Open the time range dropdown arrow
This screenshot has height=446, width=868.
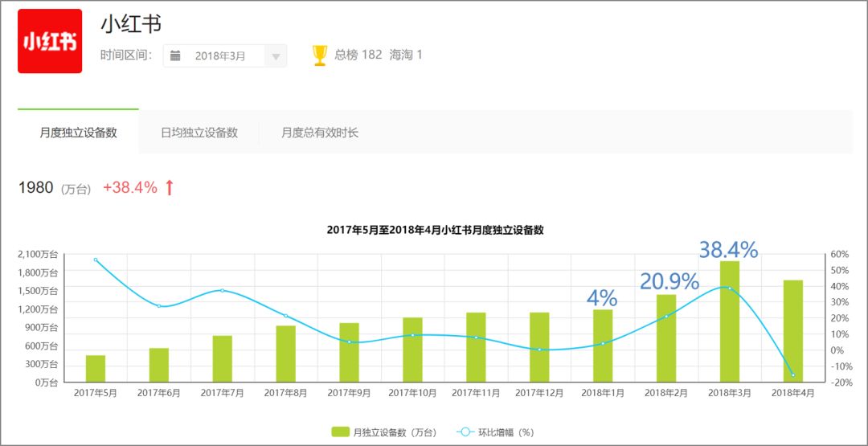276,56
